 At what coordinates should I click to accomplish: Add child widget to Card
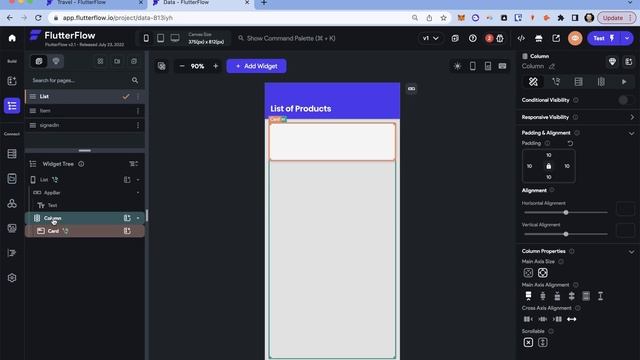(x=127, y=231)
